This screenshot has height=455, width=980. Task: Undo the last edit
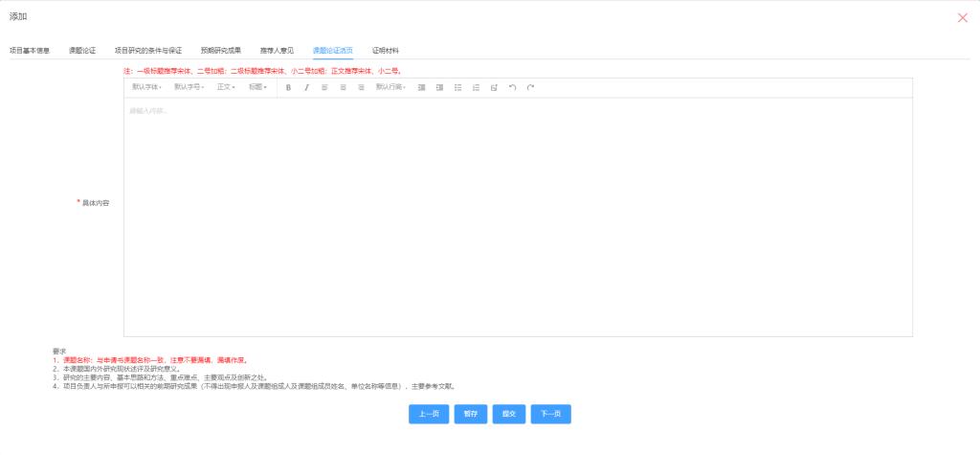coord(512,87)
